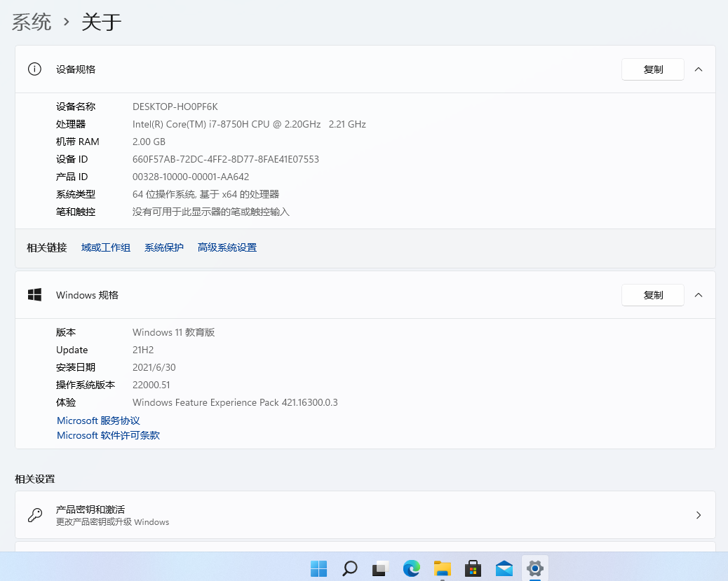Select device name DESKTOP-HO0PF6K
This screenshot has width=728, height=581.
coord(175,107)
